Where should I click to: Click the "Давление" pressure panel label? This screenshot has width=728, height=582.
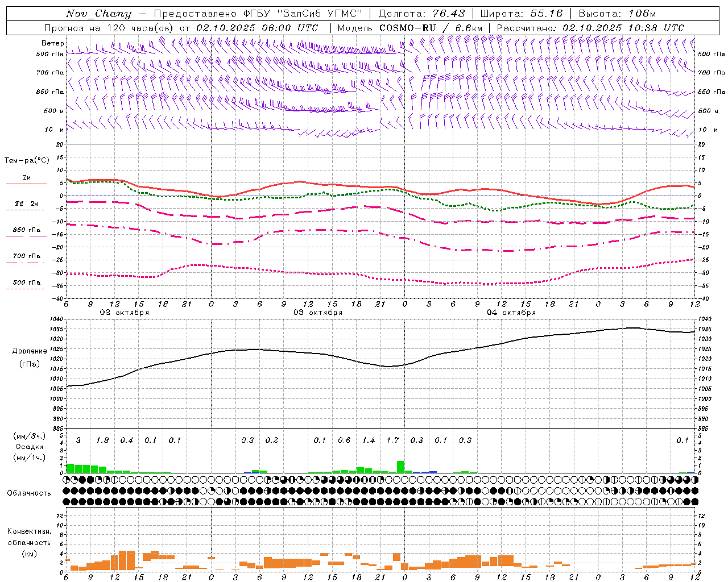tap(29, 351)
